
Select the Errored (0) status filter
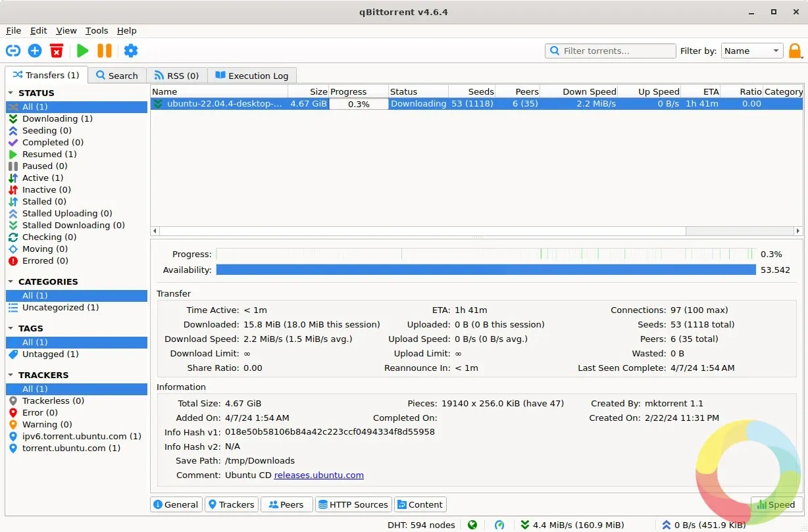coord(76,260)
